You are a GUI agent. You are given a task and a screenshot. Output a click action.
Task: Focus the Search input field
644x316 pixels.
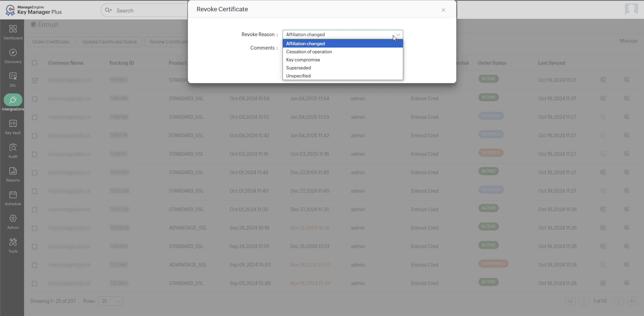click(x=150, y=10)
